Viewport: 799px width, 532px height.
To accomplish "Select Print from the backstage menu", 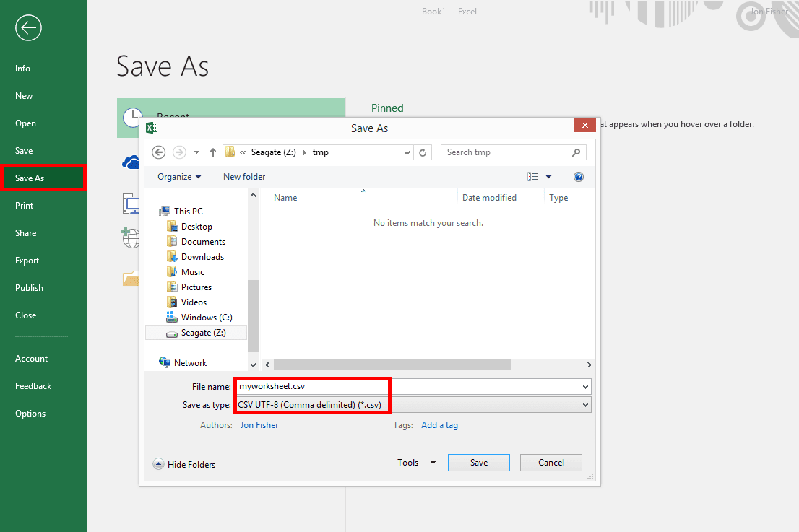I will tap(25, 206).
